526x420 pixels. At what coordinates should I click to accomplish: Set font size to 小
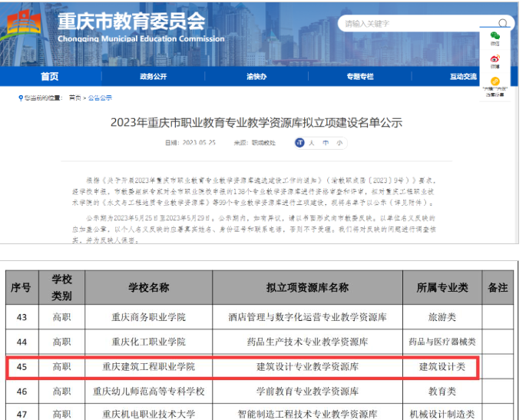(x=339, y=143)
